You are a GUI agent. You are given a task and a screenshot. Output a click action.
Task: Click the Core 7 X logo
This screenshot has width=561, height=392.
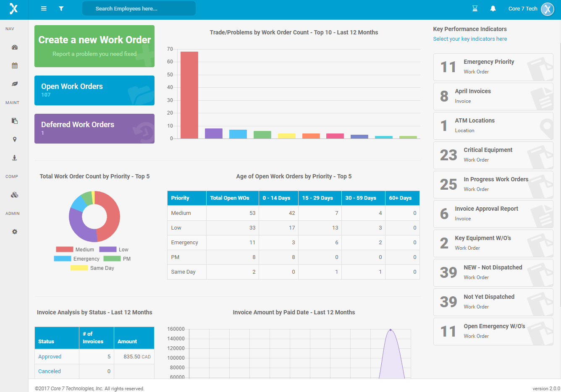(14, 8)
